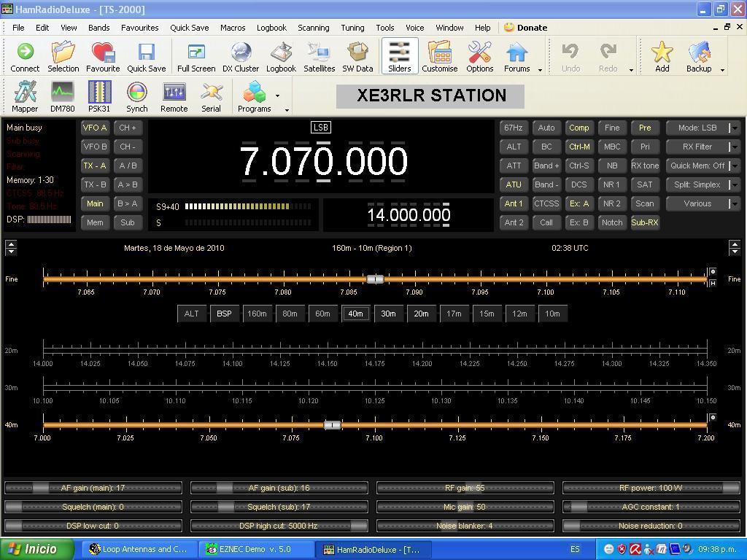Screen dimensions: 747x560
Task: Click the RF power slider
Action: (x=651, y=488)
